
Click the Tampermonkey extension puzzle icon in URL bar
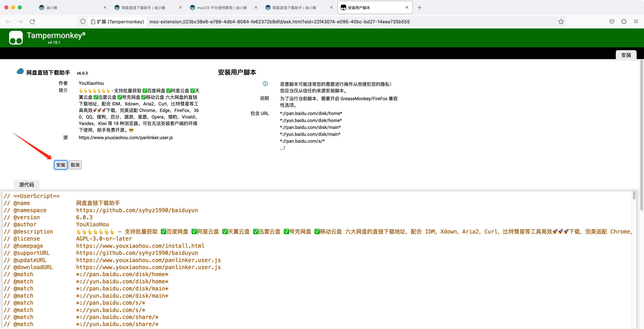93,22
